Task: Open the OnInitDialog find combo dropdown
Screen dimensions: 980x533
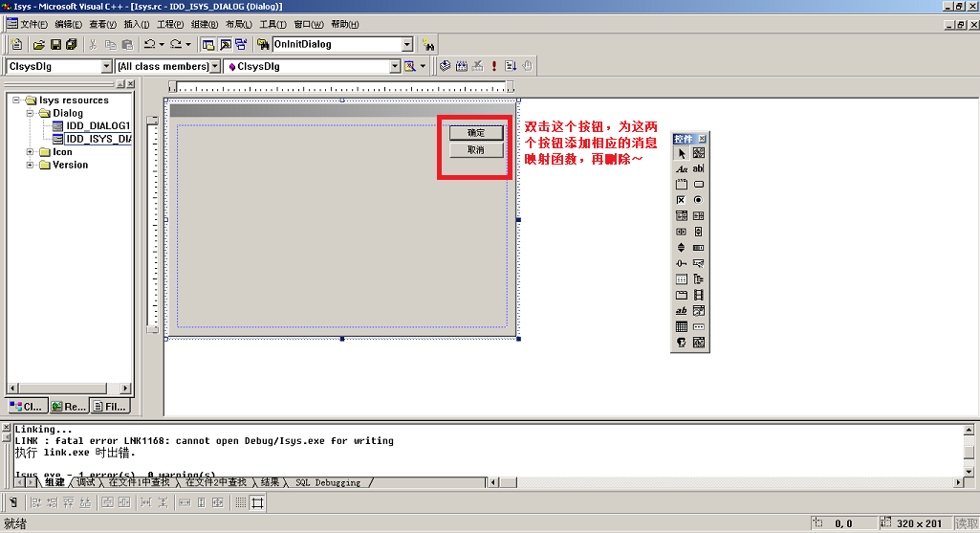Action: coord(407,44)
